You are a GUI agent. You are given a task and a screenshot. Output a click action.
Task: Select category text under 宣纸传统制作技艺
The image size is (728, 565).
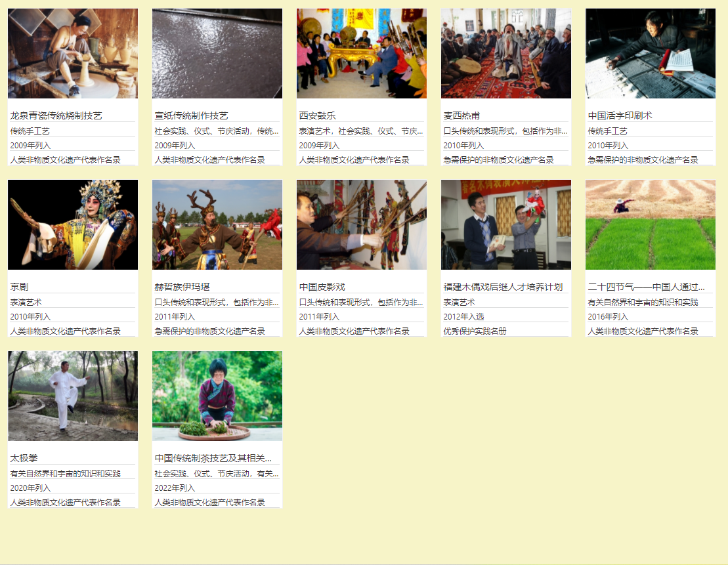217,131
